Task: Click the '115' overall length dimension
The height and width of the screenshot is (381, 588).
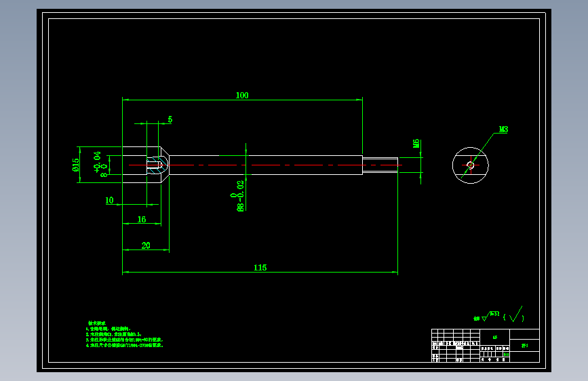Action: pyautogui.click(x=260, y=267)
